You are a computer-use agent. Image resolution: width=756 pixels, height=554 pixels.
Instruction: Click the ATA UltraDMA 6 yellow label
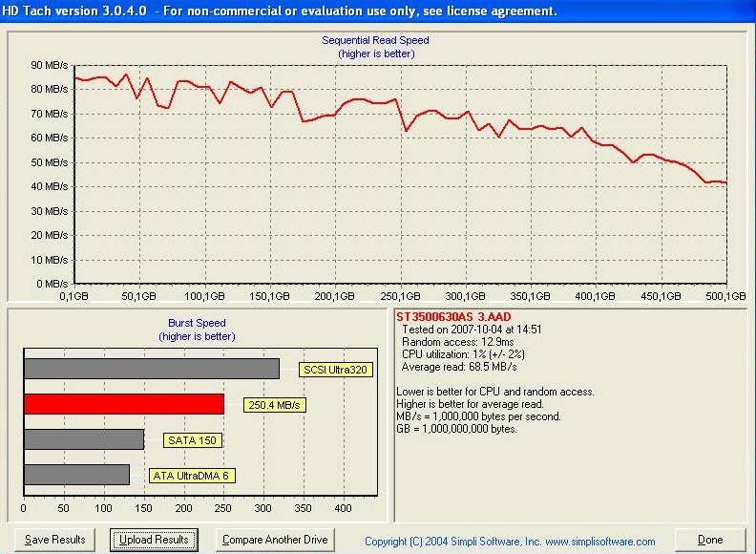[192, 476]
